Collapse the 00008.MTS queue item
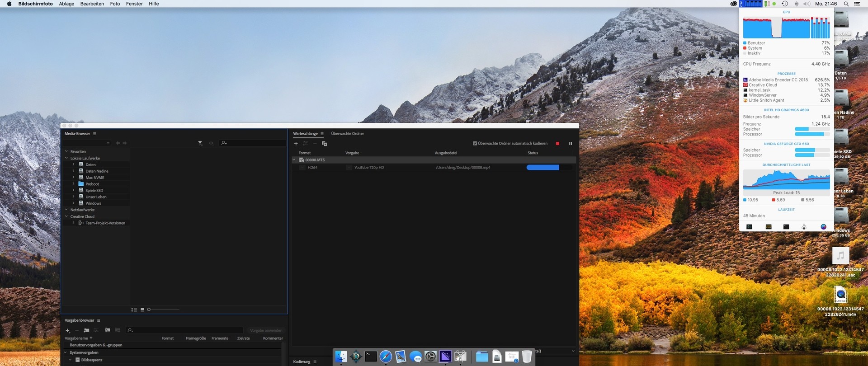868x366 pixels. tap(294, 160)
